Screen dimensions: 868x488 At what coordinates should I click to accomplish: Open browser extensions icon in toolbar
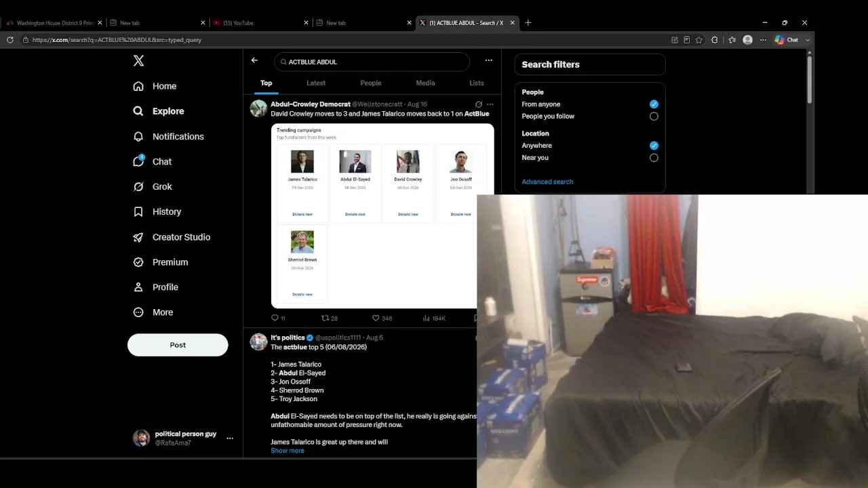pyautogui.click(x=715, y=40)
